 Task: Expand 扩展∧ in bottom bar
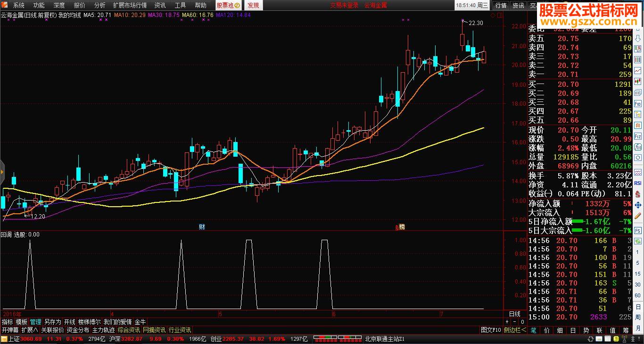(x=30, y=330)
